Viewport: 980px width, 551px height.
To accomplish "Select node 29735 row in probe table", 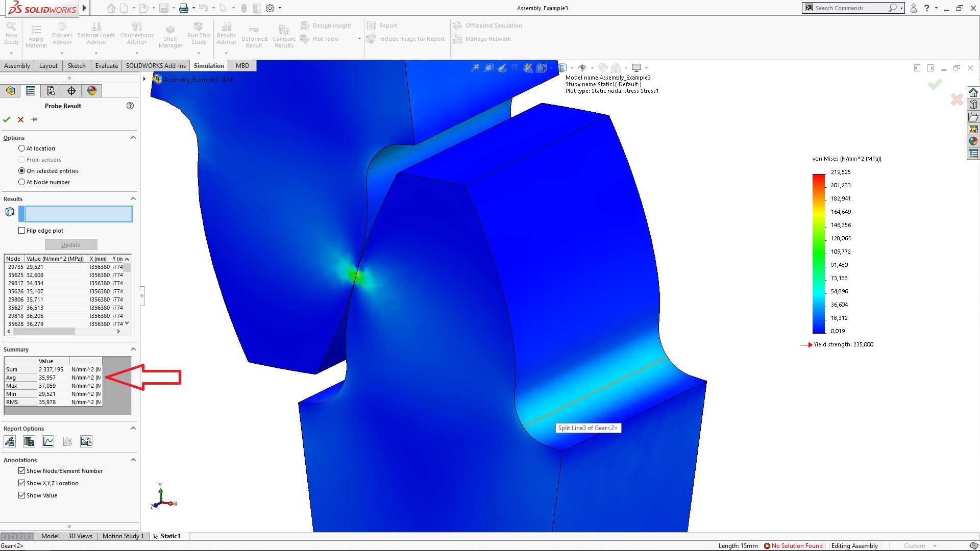I will tap(64, 267).
